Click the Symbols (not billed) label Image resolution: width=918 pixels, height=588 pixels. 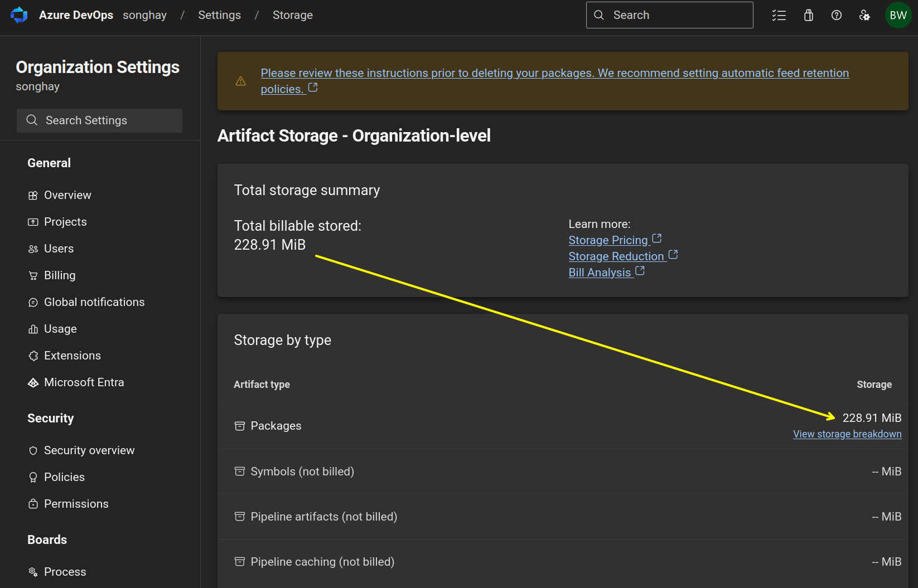(302, 472)
